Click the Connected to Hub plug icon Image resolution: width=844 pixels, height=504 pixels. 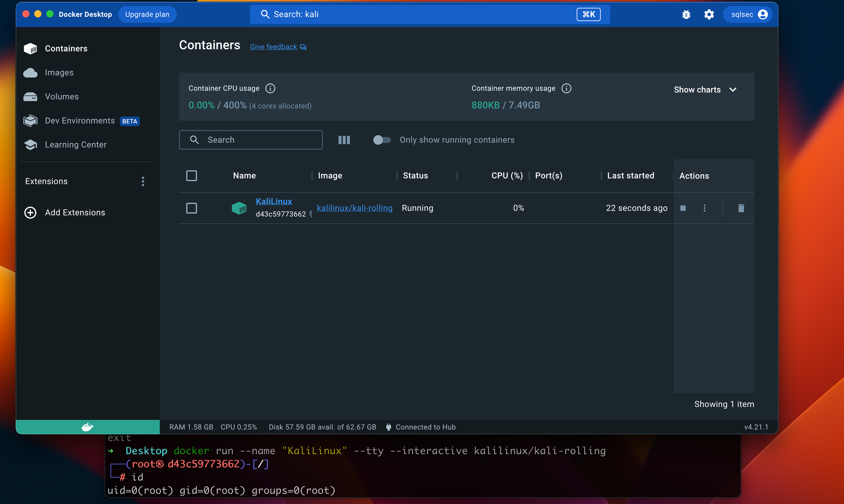coord(389,427)
